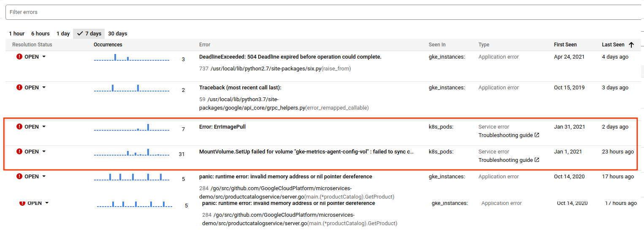
Task: Click the external link icon in ErrImagePull troubleshooting guide
Action: click(537, 135)
